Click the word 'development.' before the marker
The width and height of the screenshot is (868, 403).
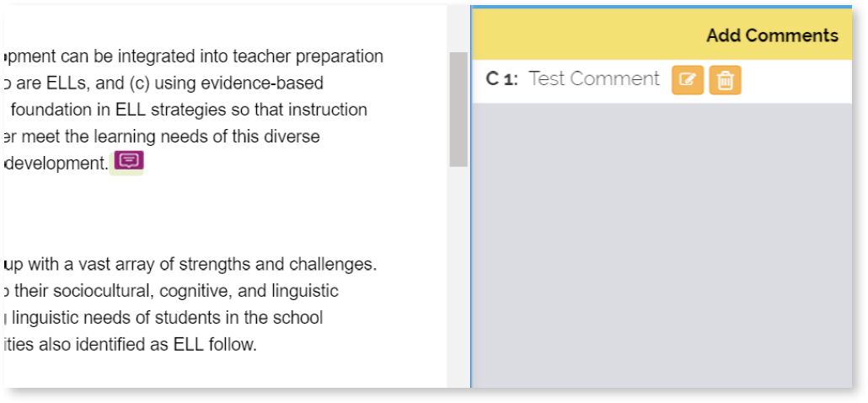click(56, 164)
